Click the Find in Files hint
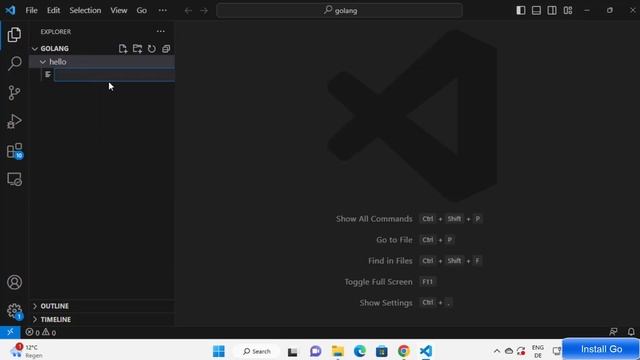Image resolution: width=640 pixels, height=360 pixels. point(390,260)
